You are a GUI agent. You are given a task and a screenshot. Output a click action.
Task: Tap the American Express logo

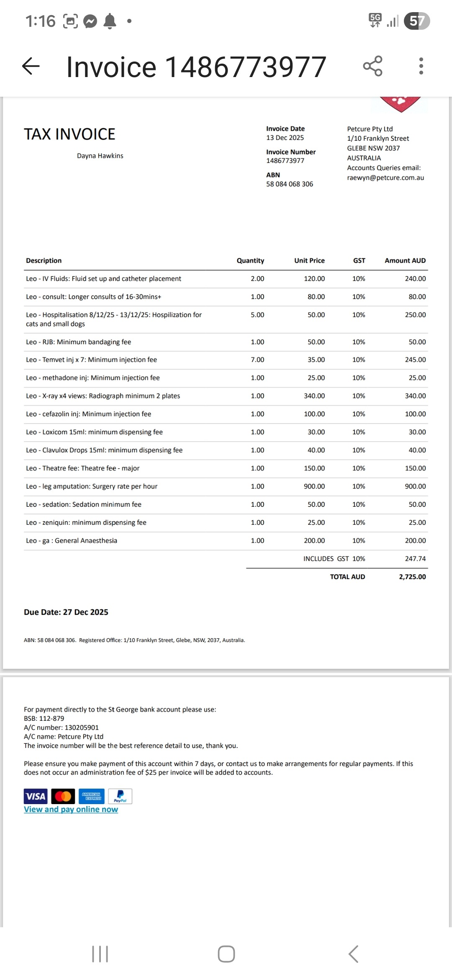[x=91, y=796]
